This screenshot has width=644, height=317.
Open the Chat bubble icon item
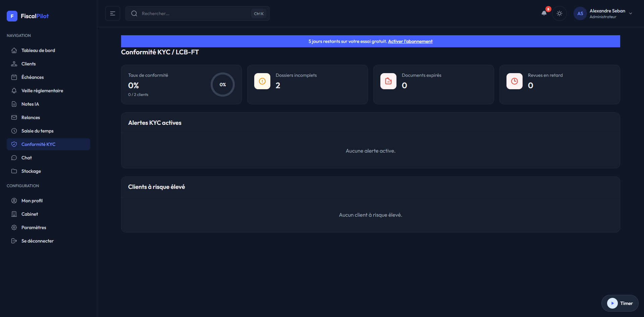(14, 158)
